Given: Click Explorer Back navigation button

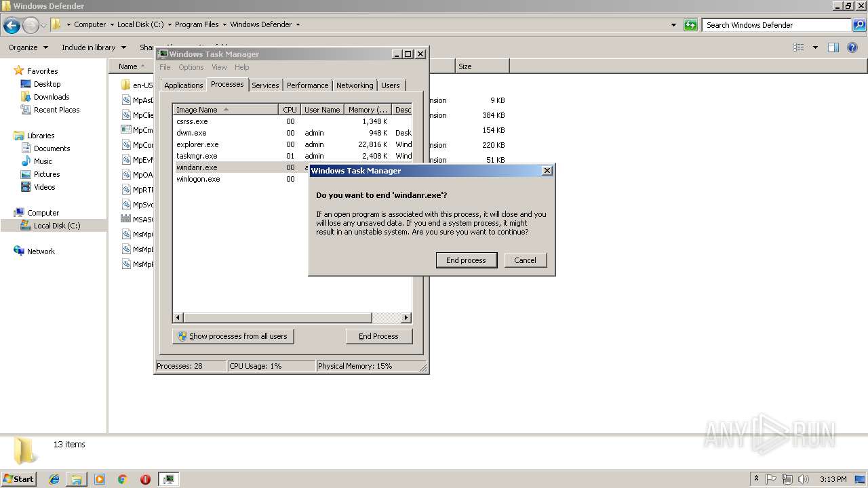Looking at the screenshot, I should click(12, 25).
